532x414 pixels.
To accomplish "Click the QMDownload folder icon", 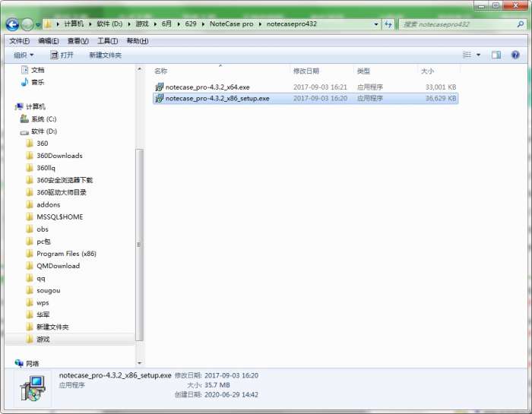I will [x=30, y=266].
